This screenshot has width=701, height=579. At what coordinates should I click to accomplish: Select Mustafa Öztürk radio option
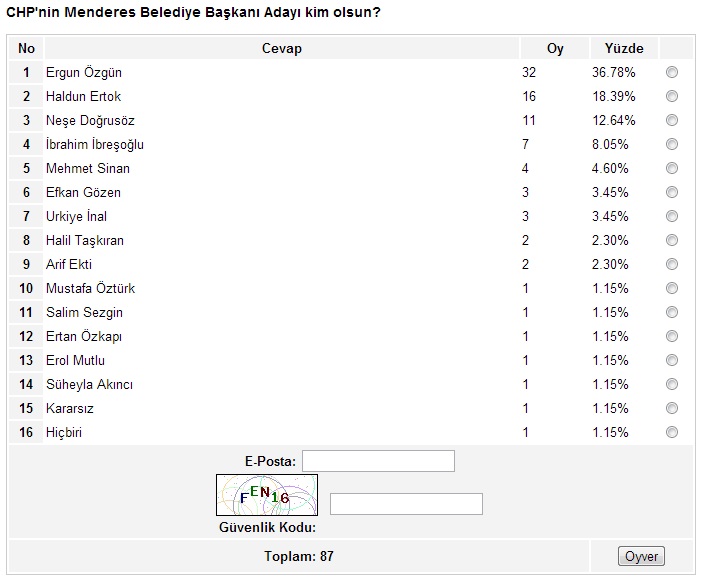tap(671, 288)
